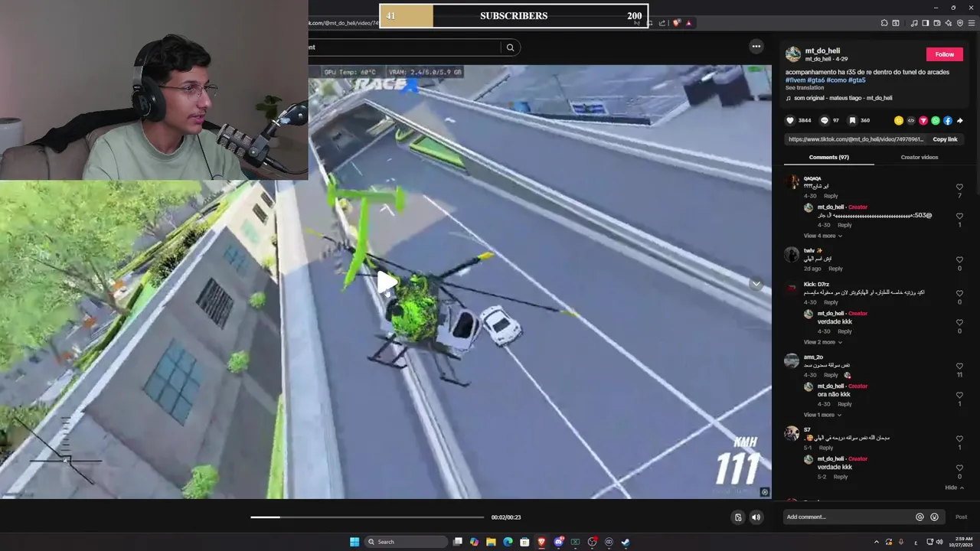Like ams_2o's comment
Viewport: 980px width, 551px height.
click(959, 366)
